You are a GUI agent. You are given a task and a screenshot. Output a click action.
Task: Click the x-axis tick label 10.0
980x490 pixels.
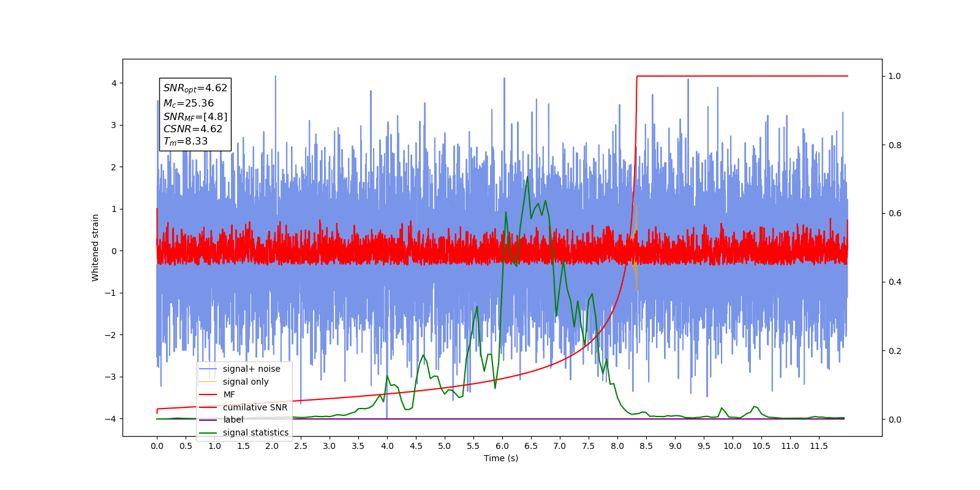(x=733, y=446)
